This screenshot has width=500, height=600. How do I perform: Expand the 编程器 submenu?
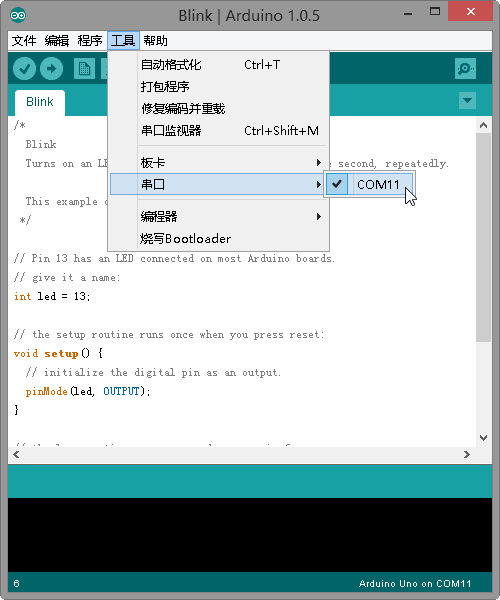point(218,217)
